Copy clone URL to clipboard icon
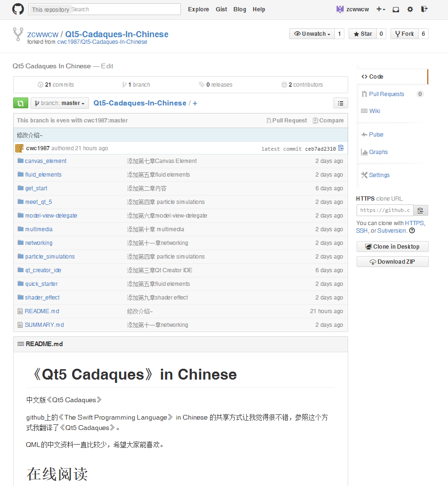 [x=421, y=211]
